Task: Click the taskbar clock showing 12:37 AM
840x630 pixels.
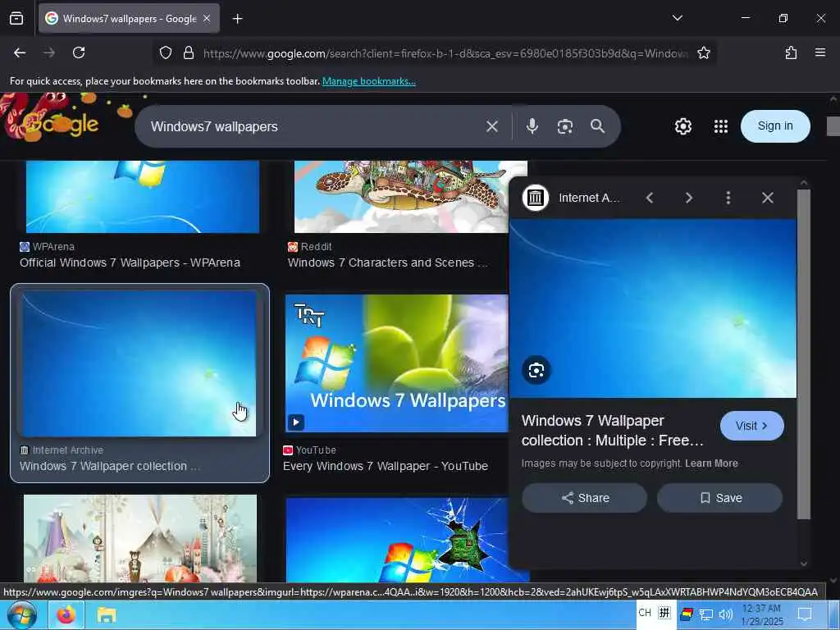Action: (x=762, y=615)
